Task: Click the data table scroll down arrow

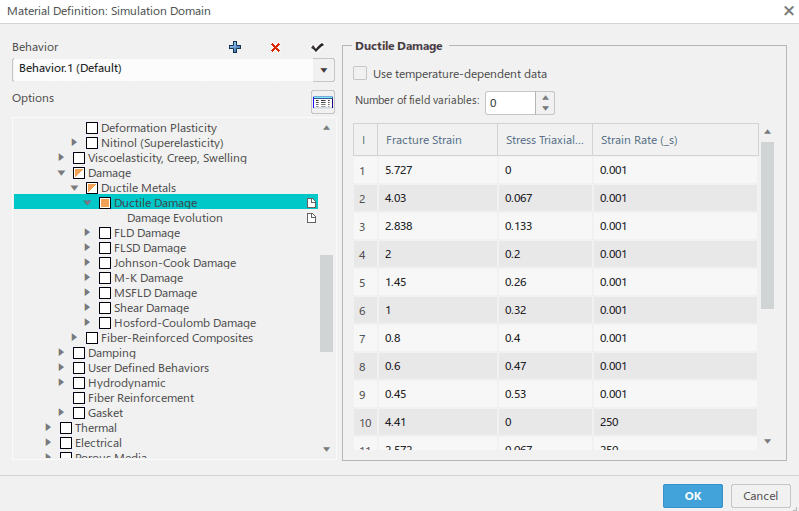Action: tap(768, 441)
